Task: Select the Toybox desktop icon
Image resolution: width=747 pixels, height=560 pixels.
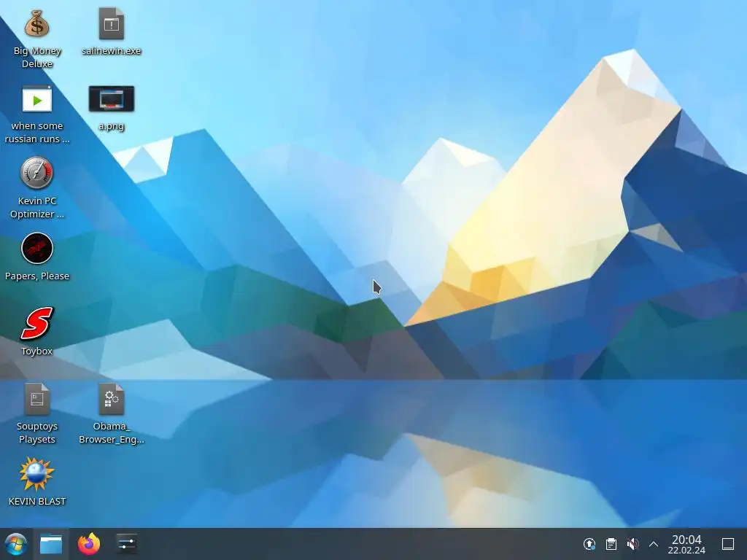Action: click(37, 323)
